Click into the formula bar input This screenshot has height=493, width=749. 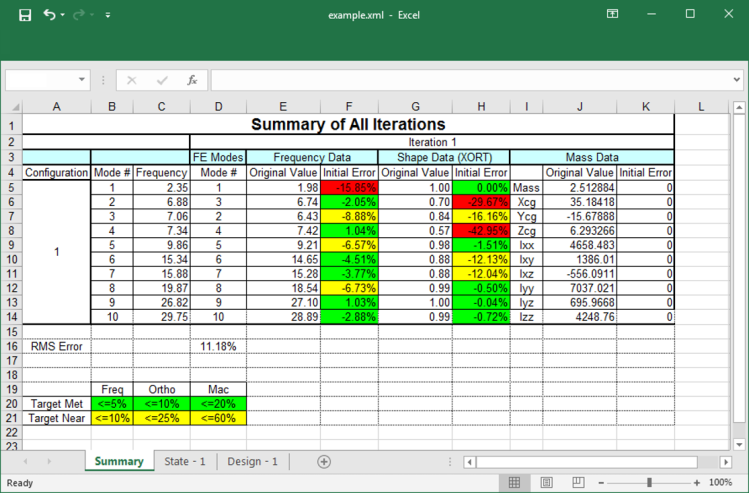(x=471, y=80)
